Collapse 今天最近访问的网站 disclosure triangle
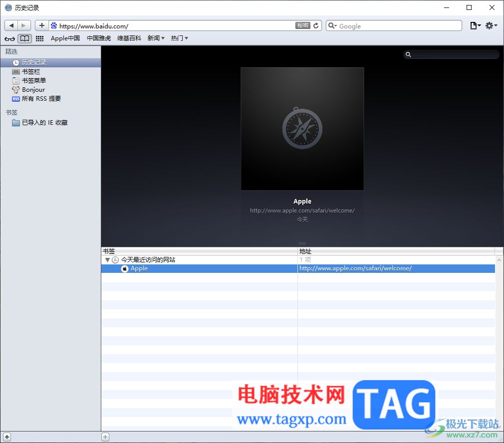 point(107,259)
